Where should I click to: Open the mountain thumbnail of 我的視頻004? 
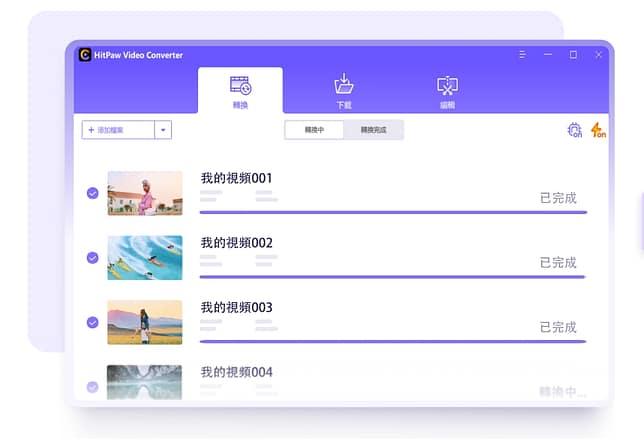tap(145, 382)
